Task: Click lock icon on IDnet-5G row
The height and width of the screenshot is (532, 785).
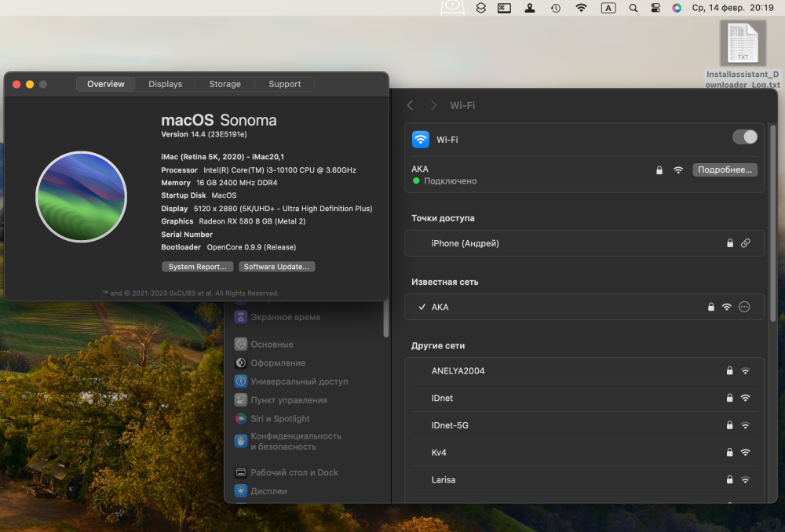Action: (729, 425)
